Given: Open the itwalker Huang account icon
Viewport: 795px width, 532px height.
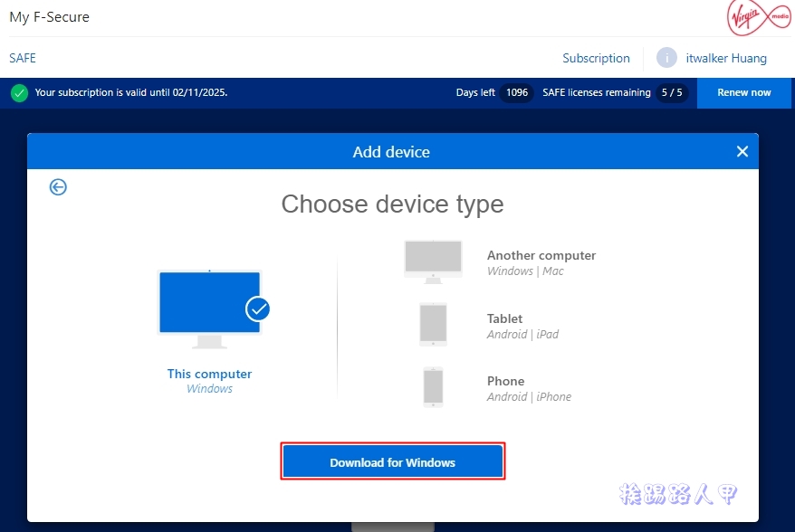Looking at the screenshot, I should click(x=667, y=58).
